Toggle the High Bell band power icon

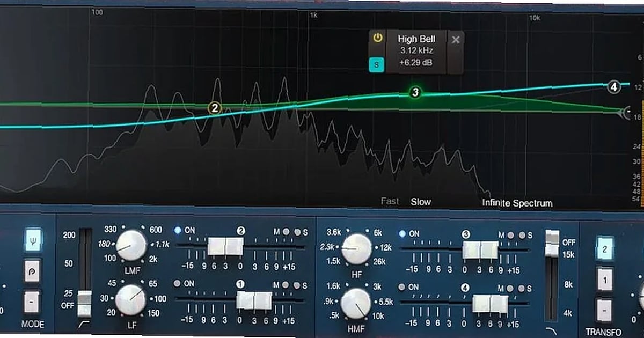coord(377,39)
